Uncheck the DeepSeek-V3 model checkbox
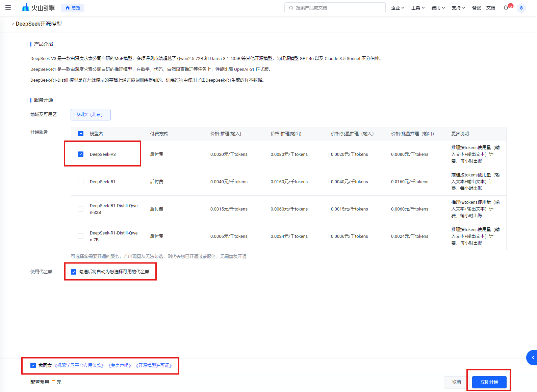This screenshot has height=392, width=537. pos(81,154)
